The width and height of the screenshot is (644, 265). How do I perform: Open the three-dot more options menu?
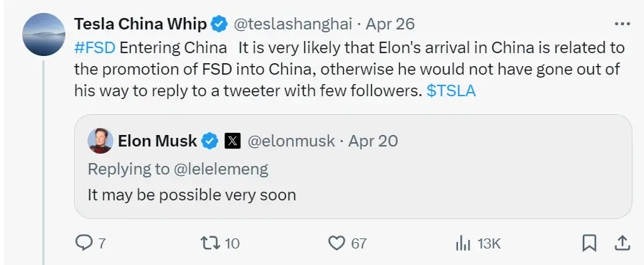point(622,24)
